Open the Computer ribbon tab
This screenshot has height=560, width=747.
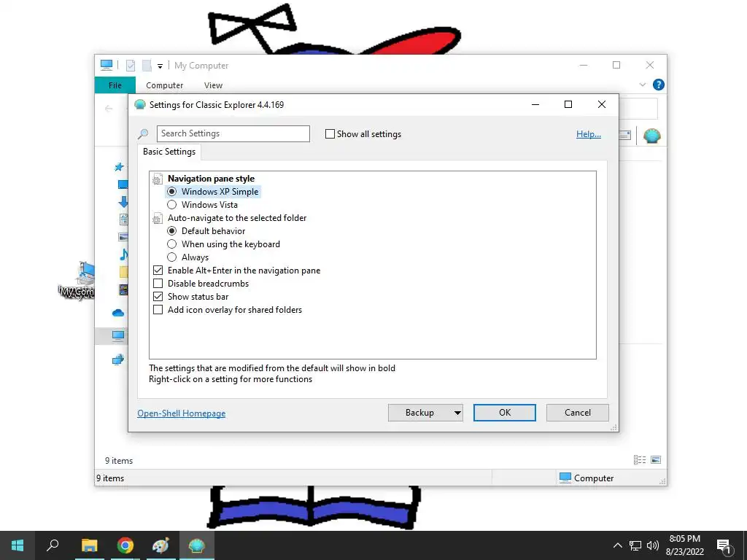tap(164, 85)
